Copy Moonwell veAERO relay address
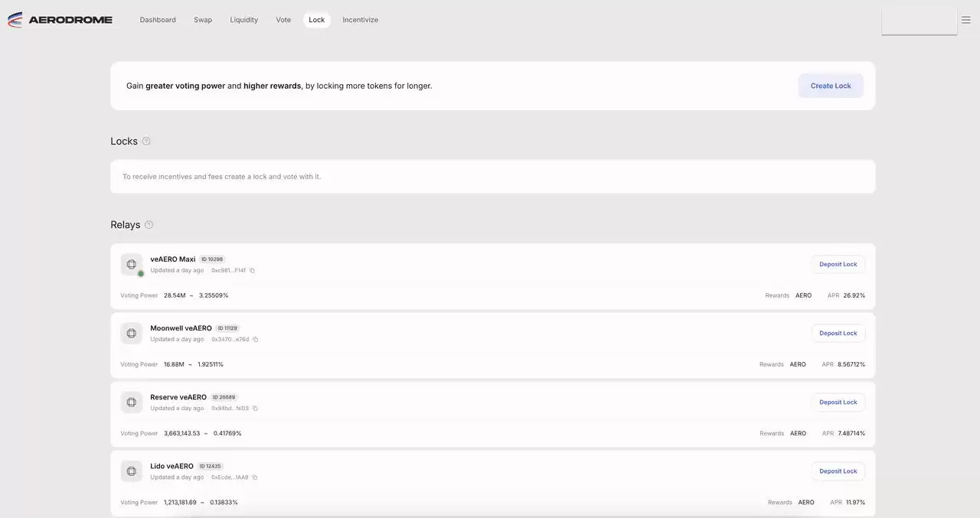The height and width of the screenshot is (518, 980). tap(255, 340)
